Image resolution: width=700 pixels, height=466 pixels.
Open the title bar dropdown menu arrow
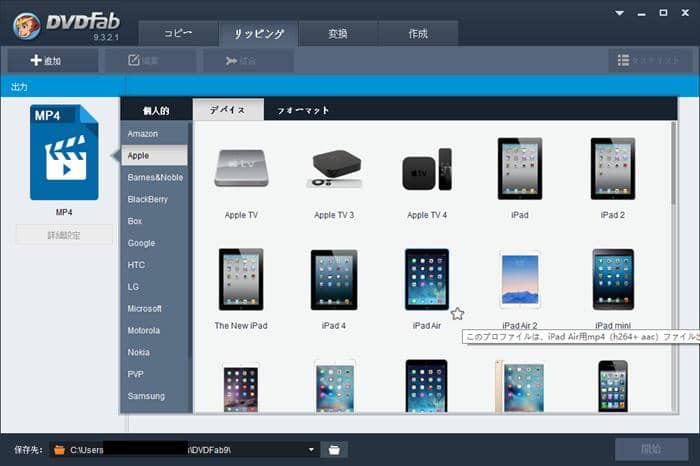pos(619,13)
